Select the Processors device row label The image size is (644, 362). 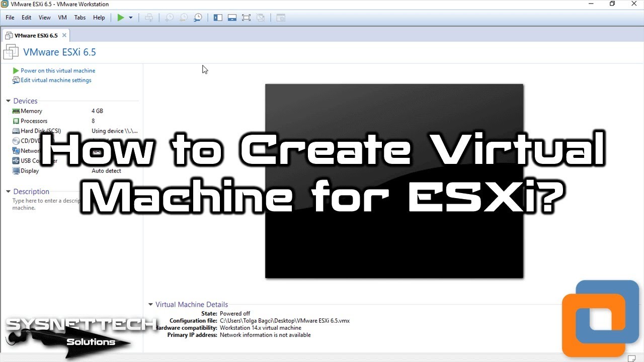point(34,121)
